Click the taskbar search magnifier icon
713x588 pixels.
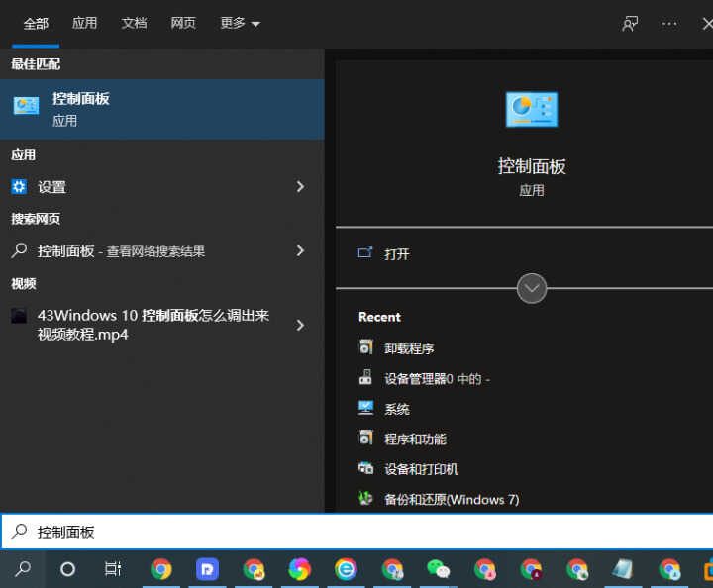(x=22, y=569)
